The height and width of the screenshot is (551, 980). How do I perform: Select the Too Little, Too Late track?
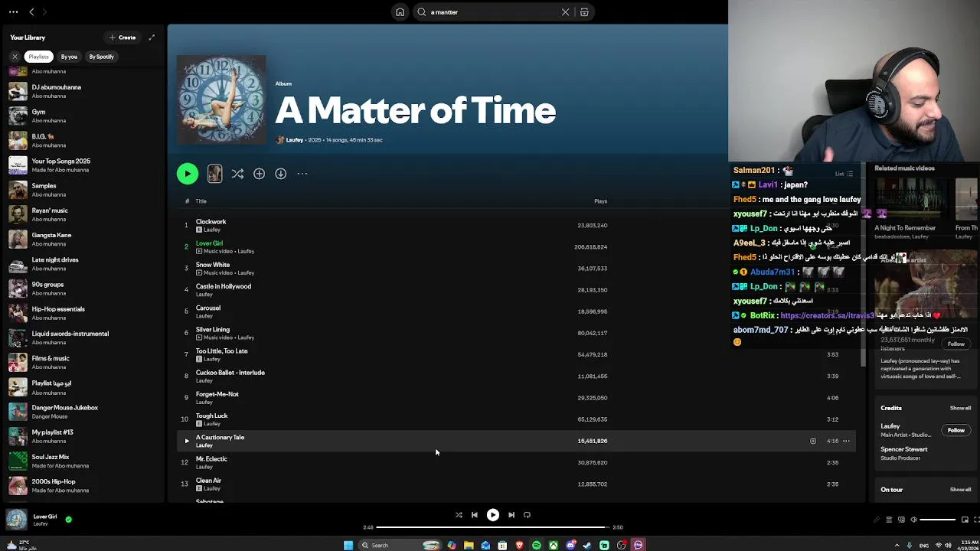point(517,354)
